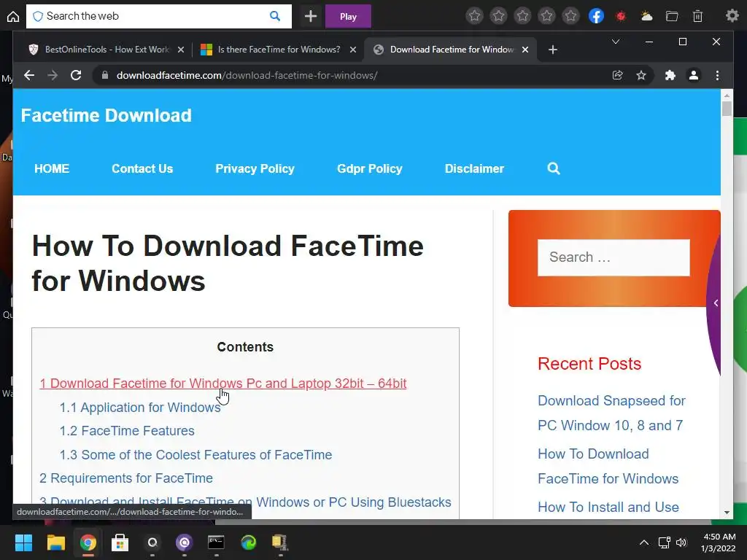Click the magnifier icon in the Search the web box
The width and height of the screenshot is (747, 560).
pyautogui.click(x=275, y=16)
